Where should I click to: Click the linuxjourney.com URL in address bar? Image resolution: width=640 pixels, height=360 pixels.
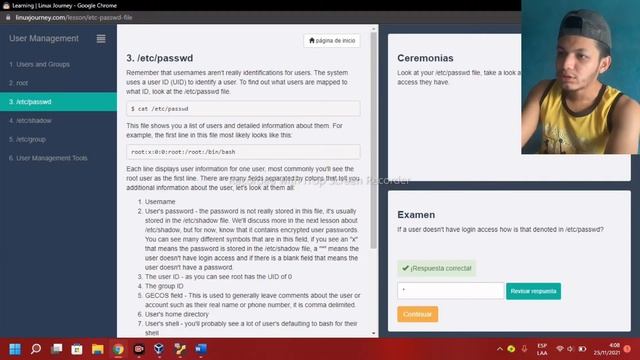(x=74, y=18)
